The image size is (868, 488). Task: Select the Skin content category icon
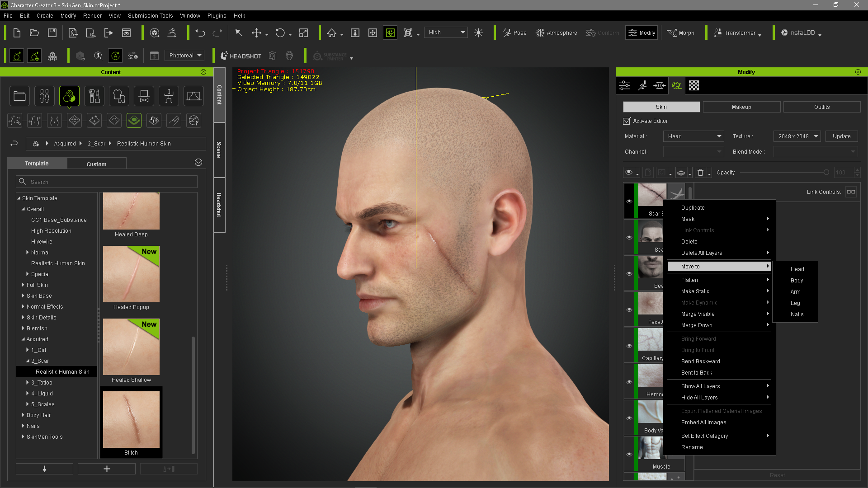69,96
